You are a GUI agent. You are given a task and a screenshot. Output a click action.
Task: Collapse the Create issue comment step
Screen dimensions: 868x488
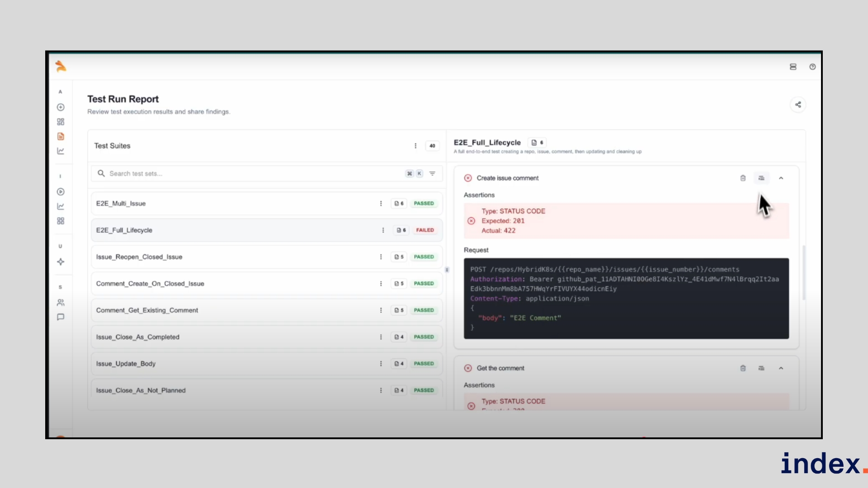pos(782,178)
